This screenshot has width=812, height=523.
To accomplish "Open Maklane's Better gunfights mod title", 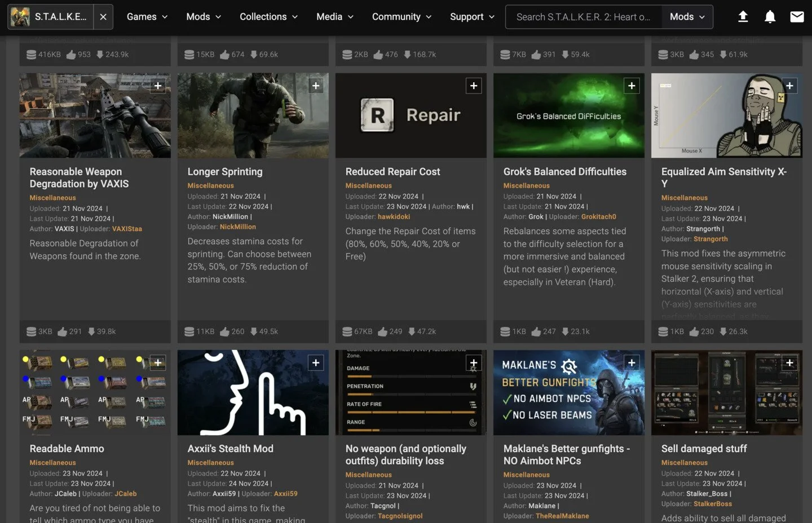I will (566, 455).
